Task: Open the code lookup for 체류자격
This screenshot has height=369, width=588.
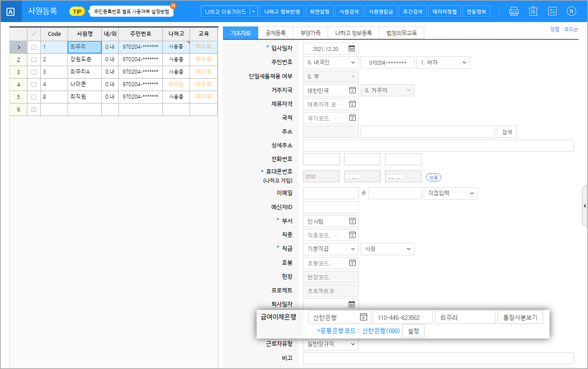Action: (352, 104)
